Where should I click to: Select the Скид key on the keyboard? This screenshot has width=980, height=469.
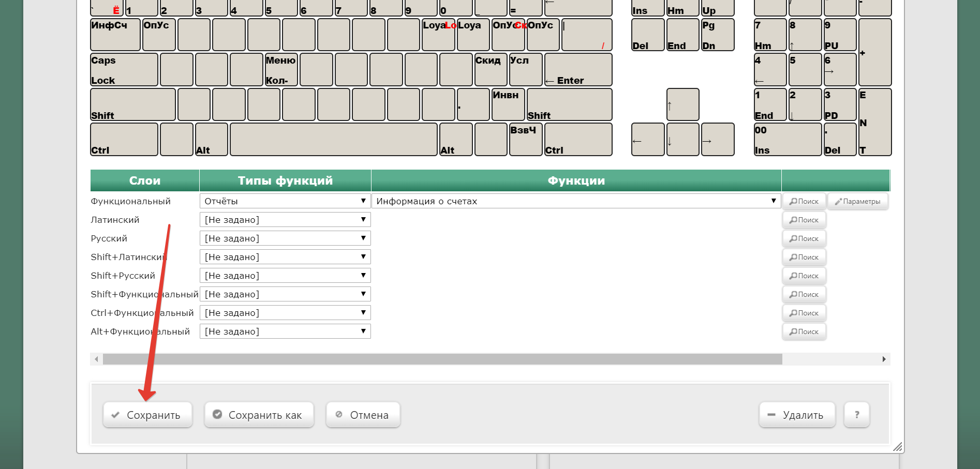coord(491,70)
